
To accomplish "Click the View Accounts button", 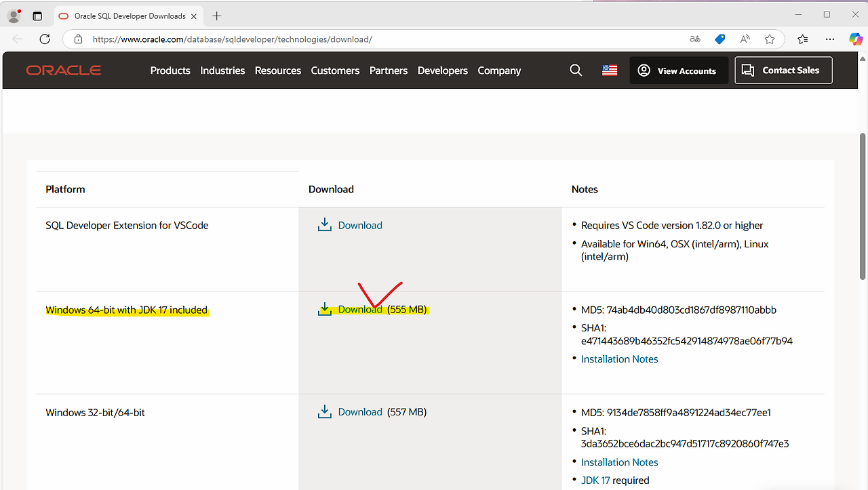I will [679, 70].
